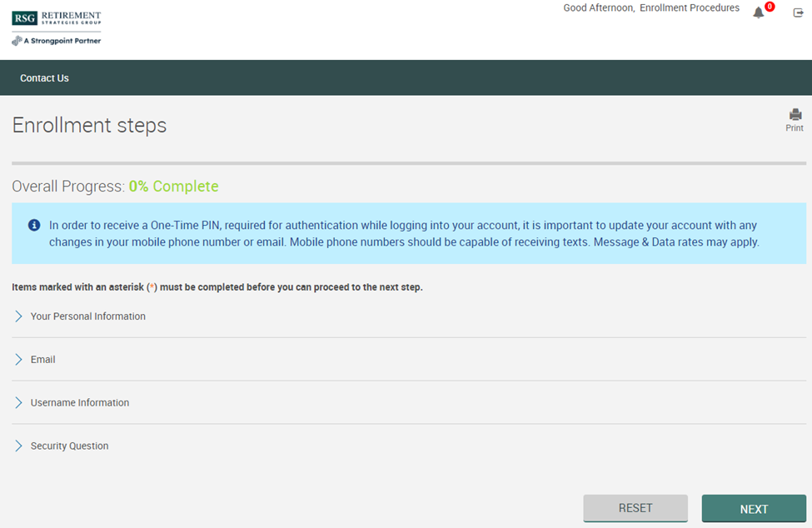This screenshot has height=528, width=812.
Task: Click the asterisk required items note
Action: [217, 287]
